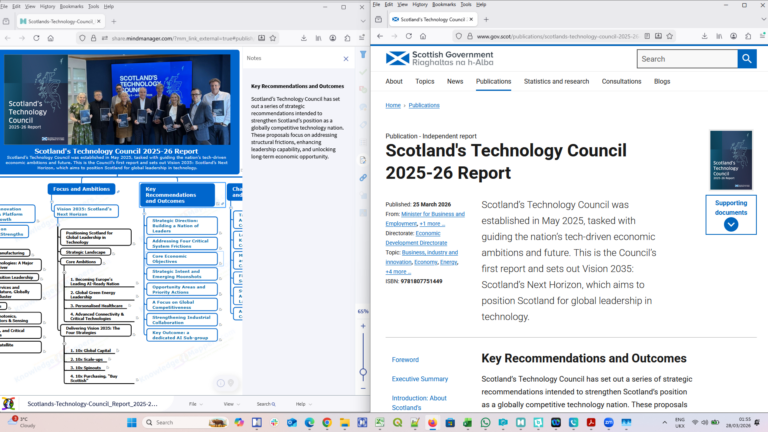Open Economic Development Directorate link
The image size is (768, 432).
(x=416, y=238)
